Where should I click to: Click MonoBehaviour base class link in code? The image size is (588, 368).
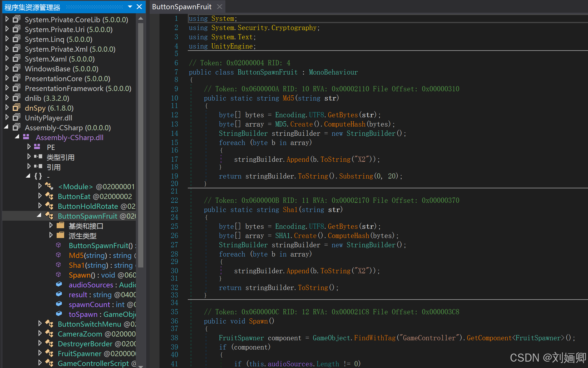click(333, 72)
